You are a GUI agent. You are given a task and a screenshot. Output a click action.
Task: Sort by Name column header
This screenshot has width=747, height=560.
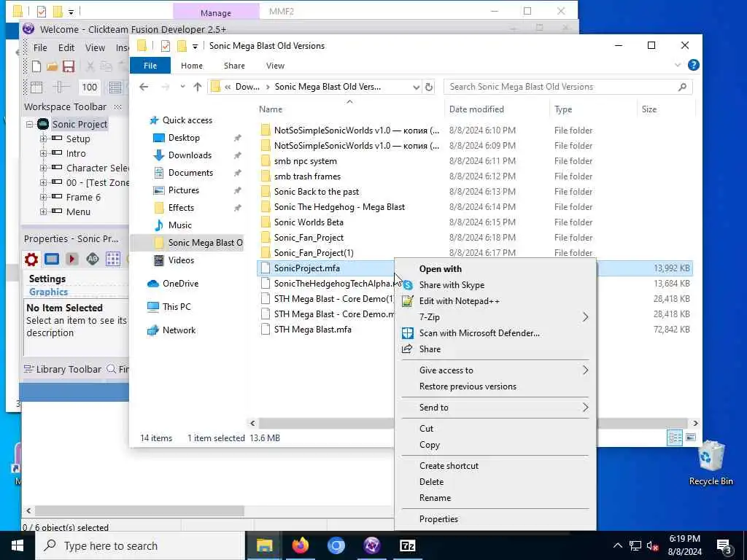[x=349, y=109]
